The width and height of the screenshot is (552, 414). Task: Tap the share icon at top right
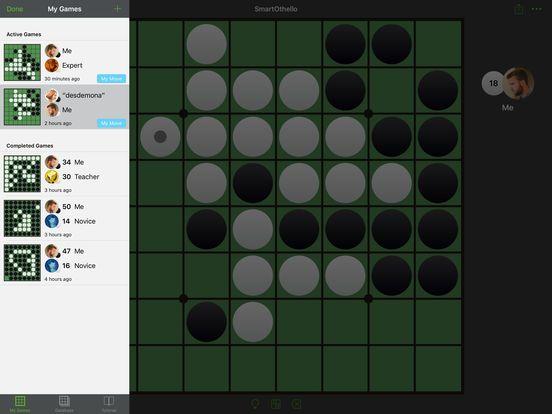(x=519, y=9)
